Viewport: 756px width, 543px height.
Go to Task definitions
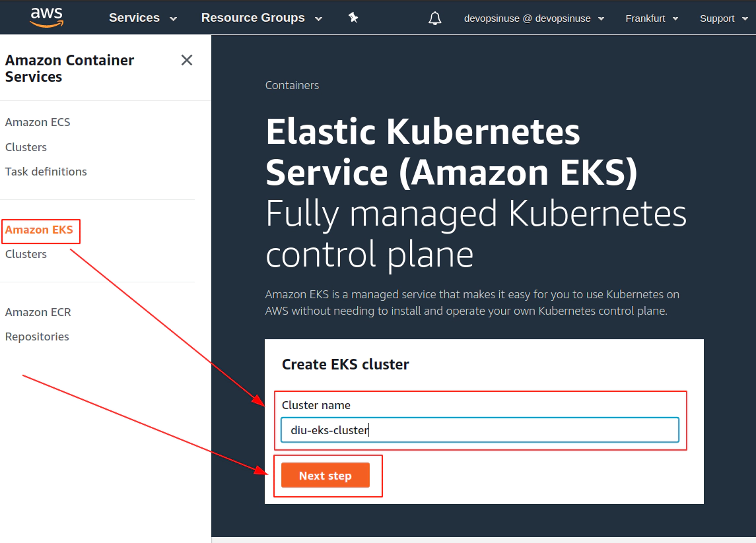click(x=46, y=172)
